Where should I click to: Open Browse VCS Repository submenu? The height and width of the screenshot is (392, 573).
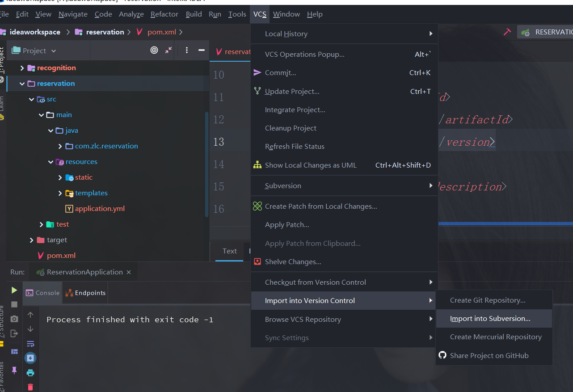(x=344, y=319)
